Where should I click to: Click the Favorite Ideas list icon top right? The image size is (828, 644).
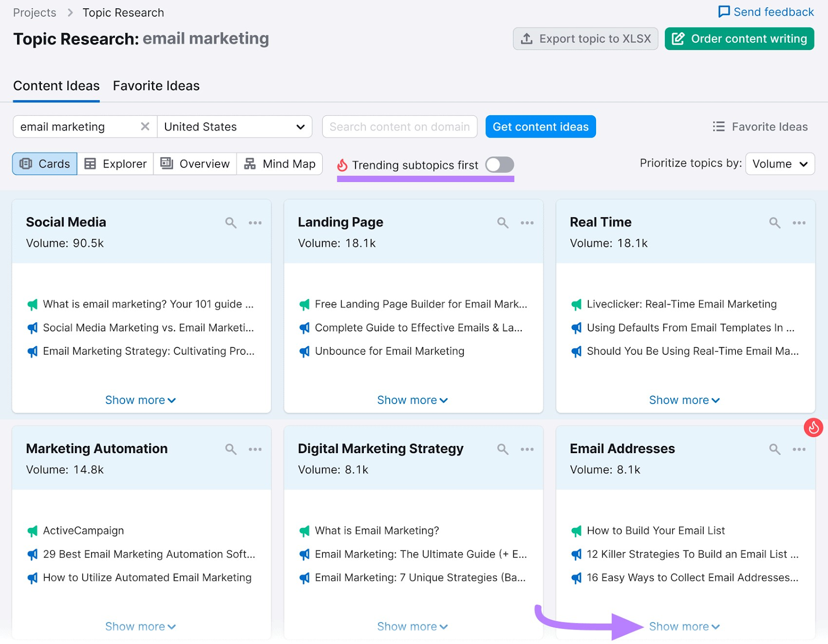point(718,126)
